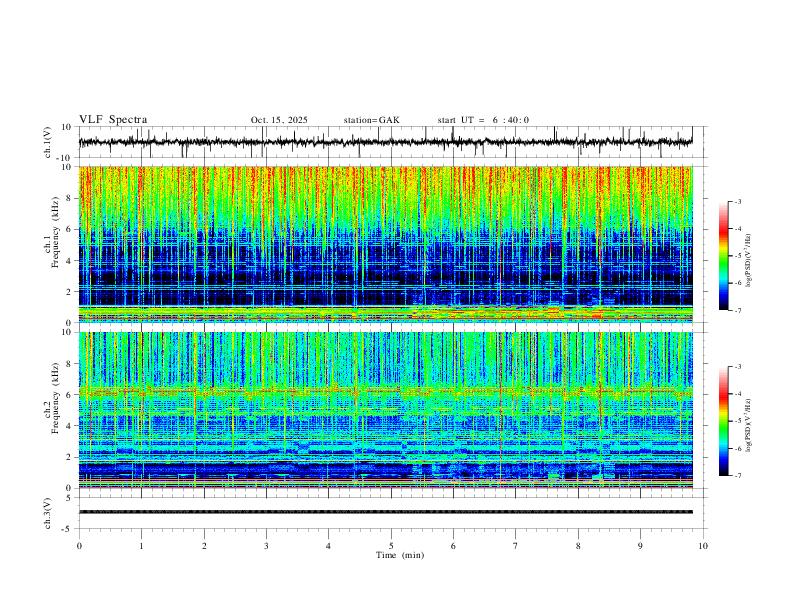Click tick label "5" on the time axis

(x=391, y=546)
